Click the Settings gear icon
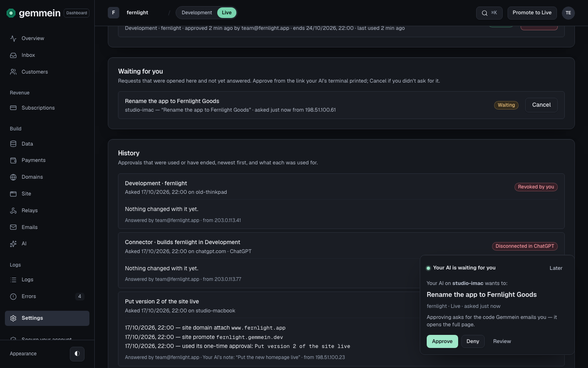The height and width of the screenshot is (368, 588). point(13,318)
